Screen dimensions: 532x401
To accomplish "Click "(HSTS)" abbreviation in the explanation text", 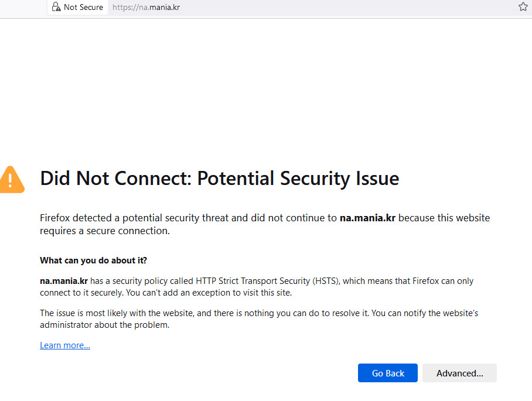I will tap(324, 281).
